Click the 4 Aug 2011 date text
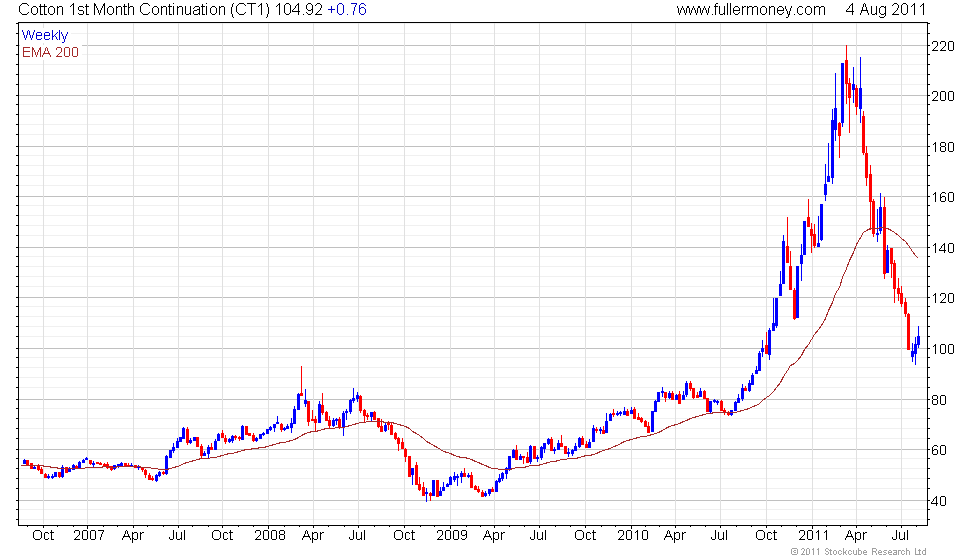This screenshot has height=560, width=980. (x=886, y=9)
